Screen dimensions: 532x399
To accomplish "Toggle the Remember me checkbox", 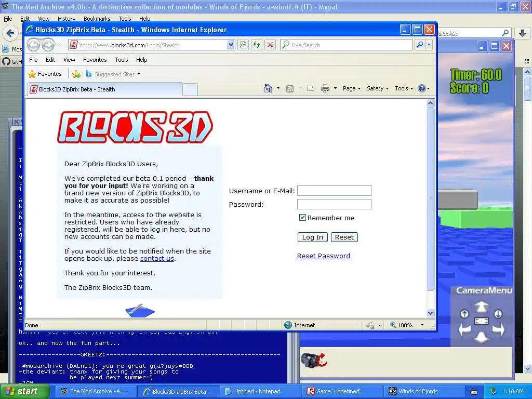I will click(x=302, y=218).
